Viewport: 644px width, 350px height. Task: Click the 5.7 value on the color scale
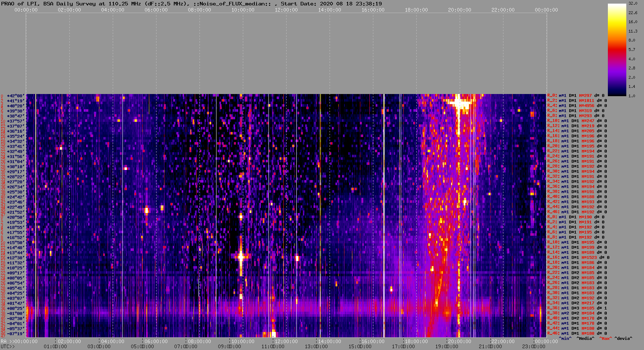click(x=632, y=50)
